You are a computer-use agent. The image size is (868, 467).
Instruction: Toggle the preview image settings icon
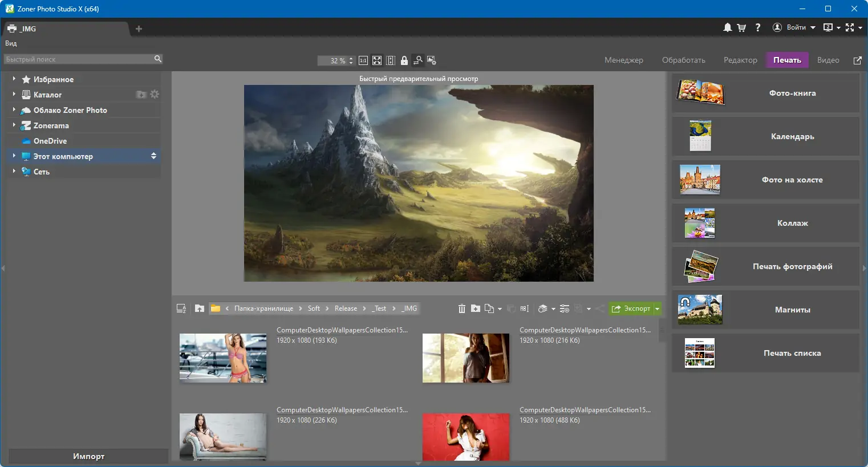pyautogui.click(x=432, y=60)
